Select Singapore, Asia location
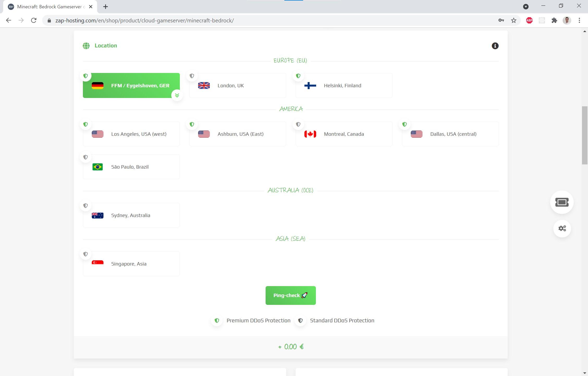Image resolution: width=588 pixels, height=376 pixels. [x=131, y=264]
